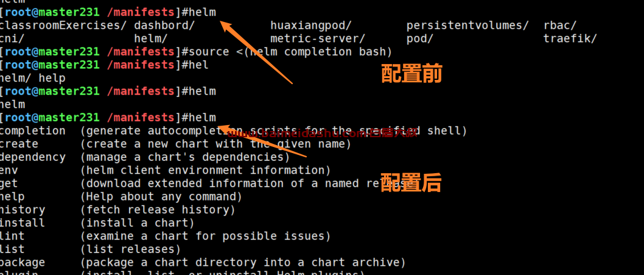Image resolution: width=644 pixels, height=275 pixels.
Task: Click the metric-server/ directory entry
Action: [318, 38]
